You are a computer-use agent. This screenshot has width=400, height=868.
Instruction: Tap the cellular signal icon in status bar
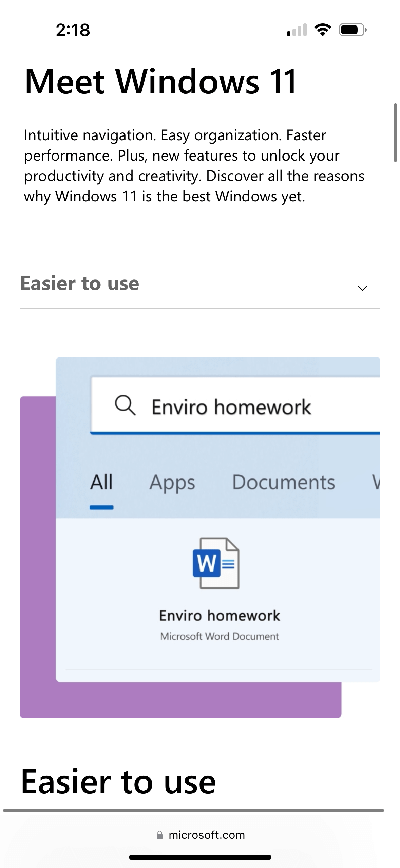coord(297,30)
